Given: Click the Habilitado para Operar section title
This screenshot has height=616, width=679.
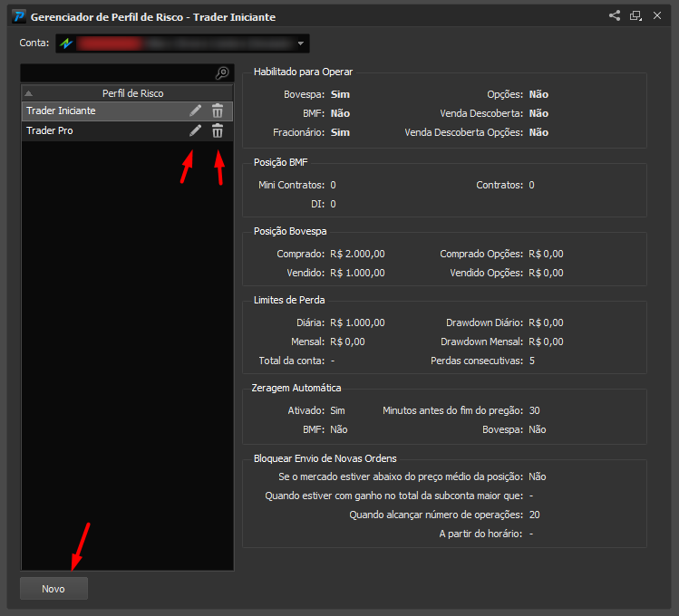Looking at the screenshot, I should [x=303, y=72].
